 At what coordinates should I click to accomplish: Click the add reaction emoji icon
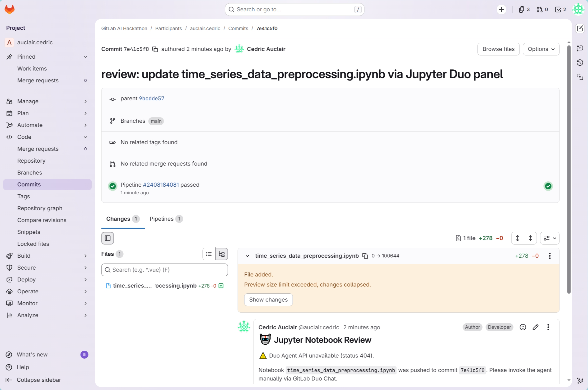[522, 327]
